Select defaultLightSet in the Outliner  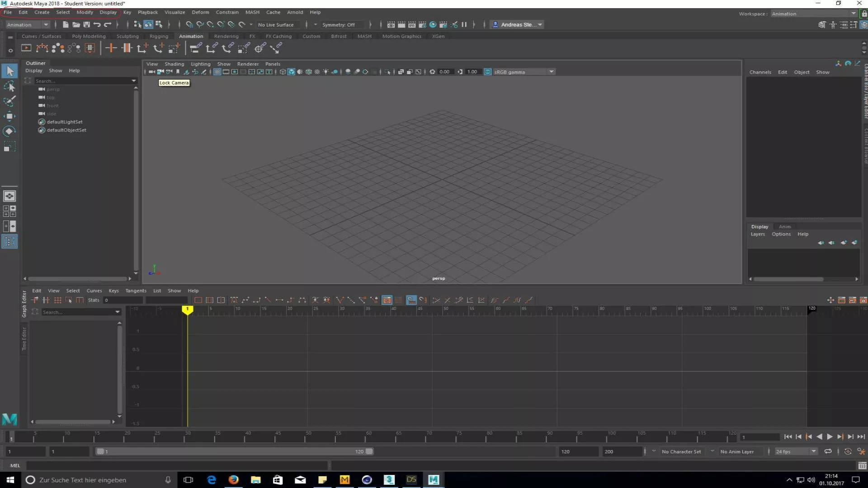coord(64,122)
